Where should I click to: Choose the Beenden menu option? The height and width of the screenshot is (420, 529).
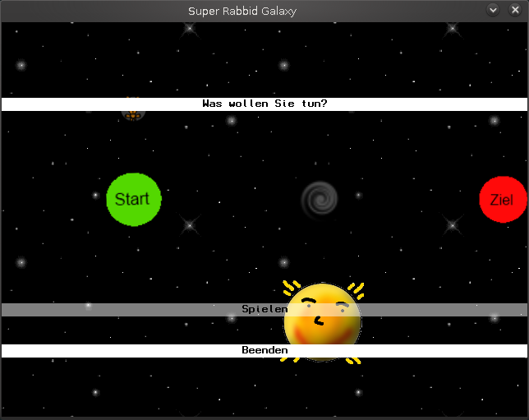click(264, 350)
